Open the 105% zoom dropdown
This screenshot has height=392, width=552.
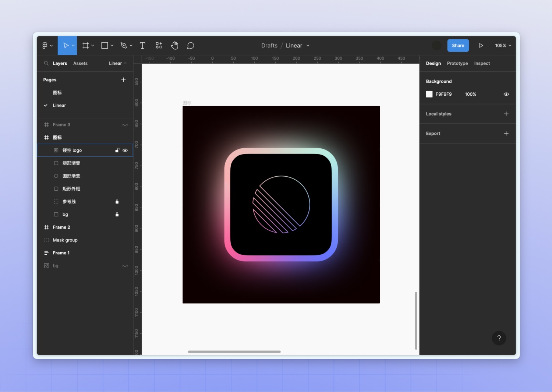tap(503, 46)
